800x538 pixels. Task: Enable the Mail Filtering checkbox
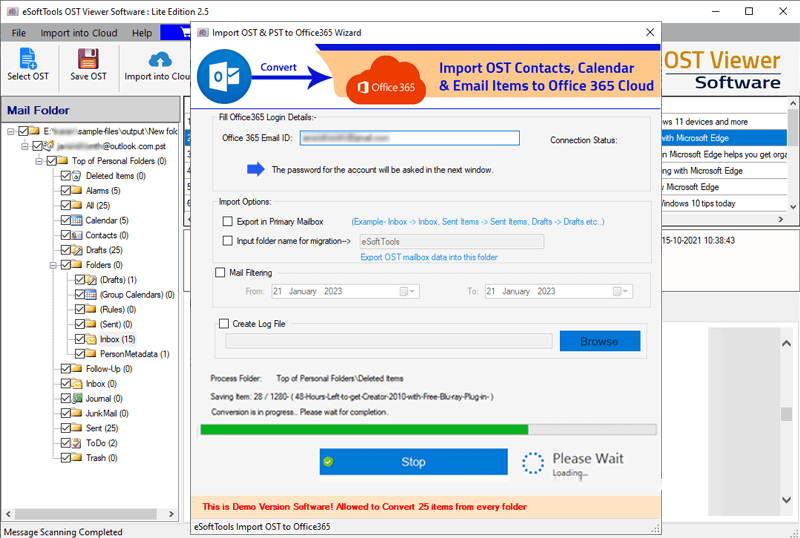point(220,273)
